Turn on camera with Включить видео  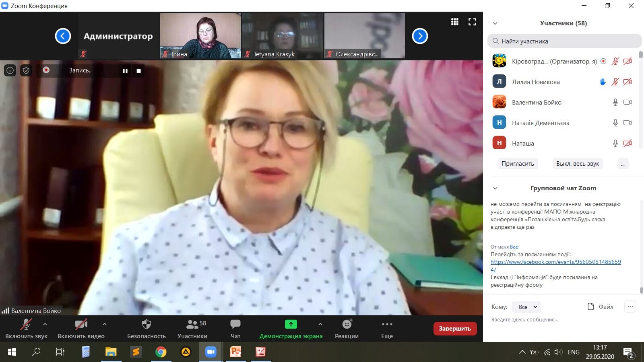81,329
